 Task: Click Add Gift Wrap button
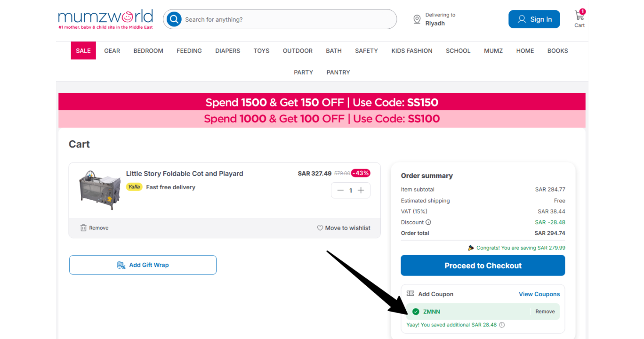143,265
